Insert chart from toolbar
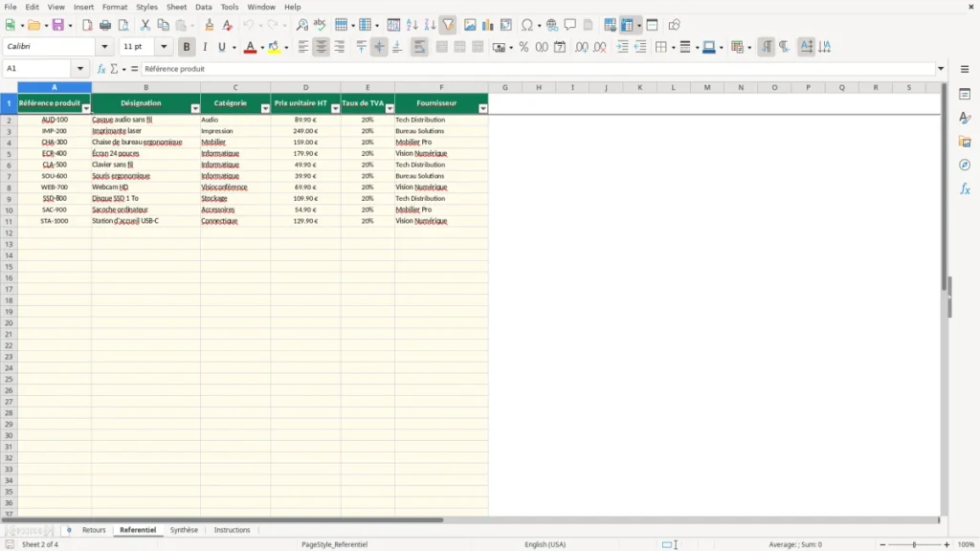This screenshot has height=551, width=980. 487,25
